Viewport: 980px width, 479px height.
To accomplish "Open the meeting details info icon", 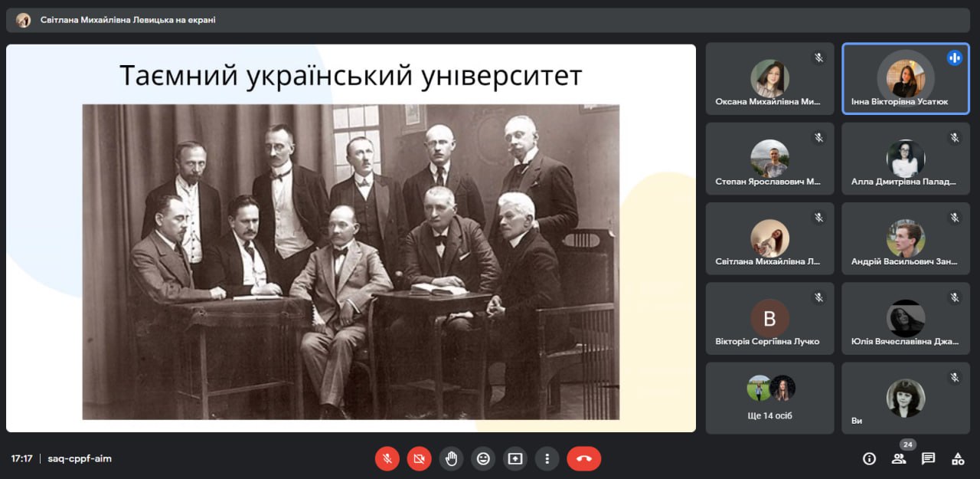I will coord(869,458).
